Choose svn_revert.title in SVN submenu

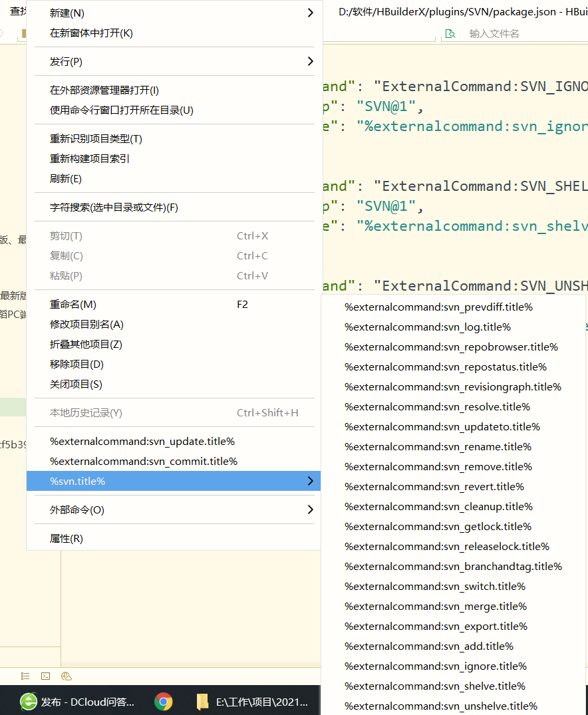coord(434,487)
